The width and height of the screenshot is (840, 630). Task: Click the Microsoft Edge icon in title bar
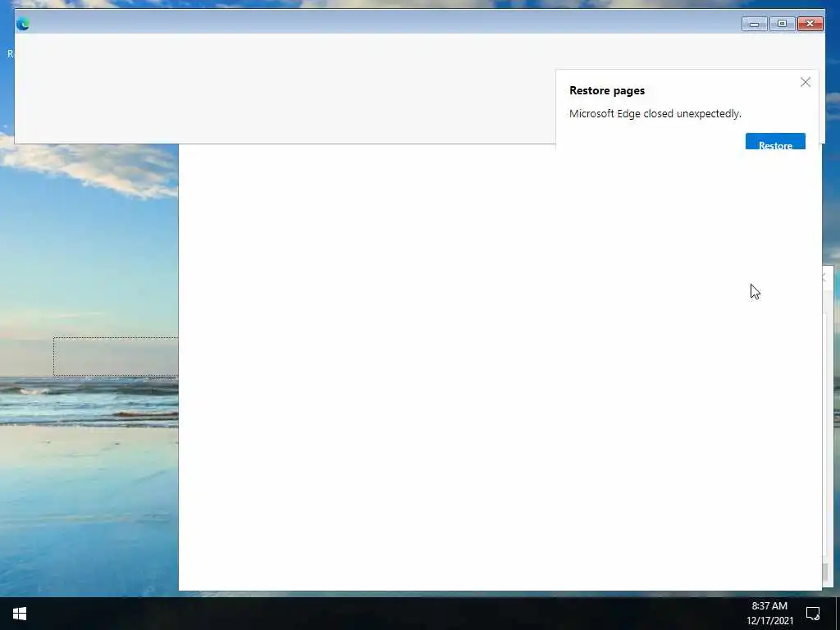tap(22, 24)
